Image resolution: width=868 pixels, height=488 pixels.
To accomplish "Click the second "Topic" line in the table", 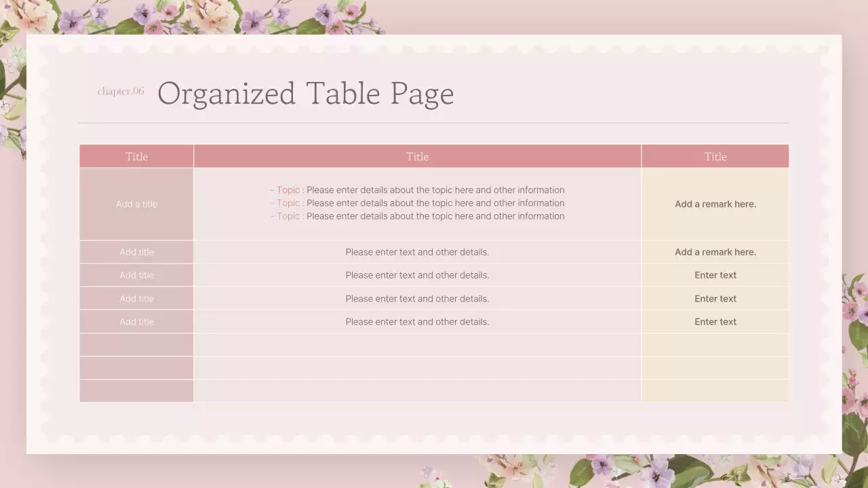I will pos(417,203).
